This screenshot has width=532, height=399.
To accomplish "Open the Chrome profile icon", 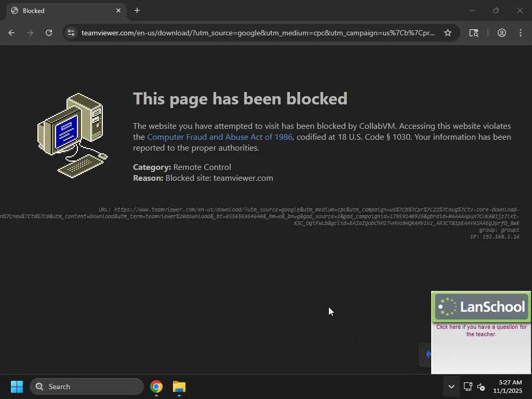I will pyautogui.click(x=502, y=33).
